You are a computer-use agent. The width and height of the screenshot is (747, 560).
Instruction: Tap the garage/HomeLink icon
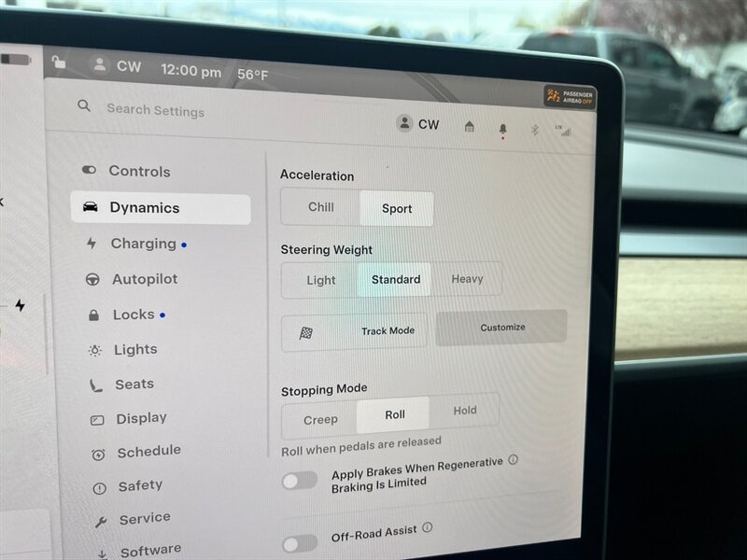[470, 128]
